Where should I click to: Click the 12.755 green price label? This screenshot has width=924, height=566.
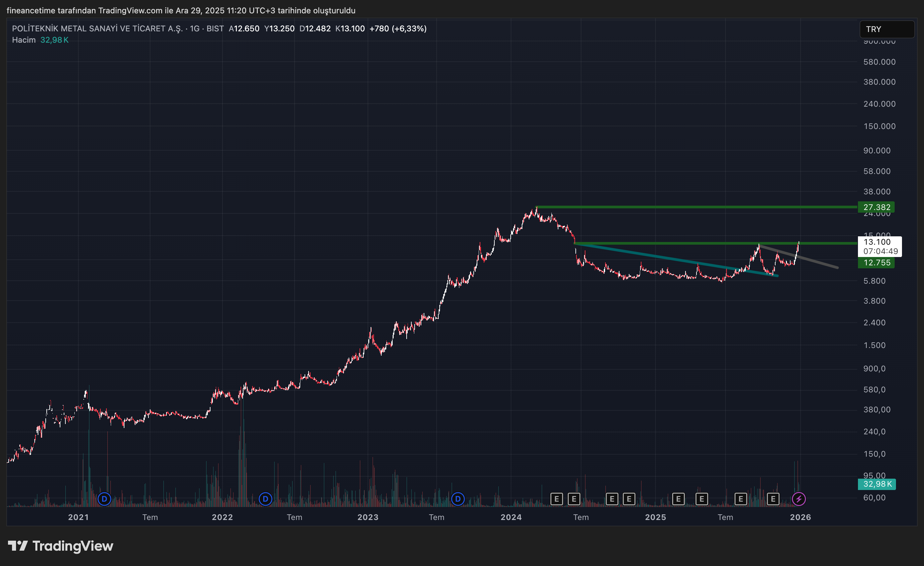876,263
